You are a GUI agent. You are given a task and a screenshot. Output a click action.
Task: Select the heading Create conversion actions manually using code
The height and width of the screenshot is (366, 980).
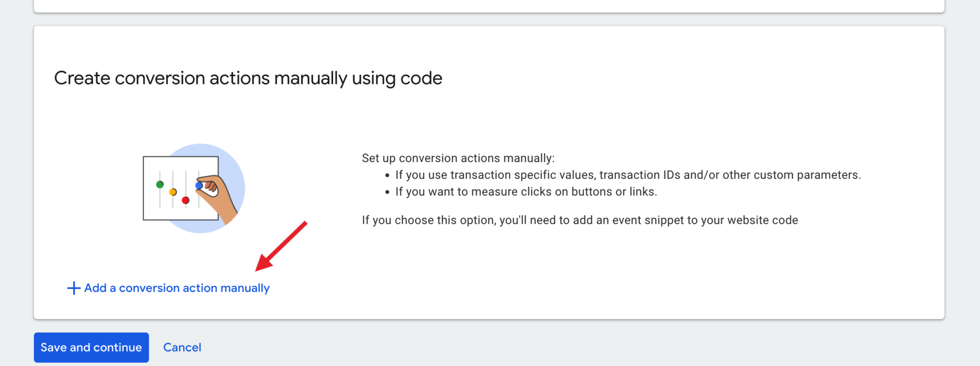pos(249,78)
